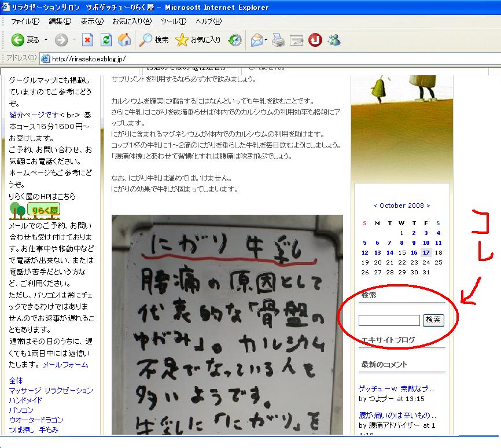501x448 pixels.
Task: Go to the Home page icon
Action: (124, 40)
